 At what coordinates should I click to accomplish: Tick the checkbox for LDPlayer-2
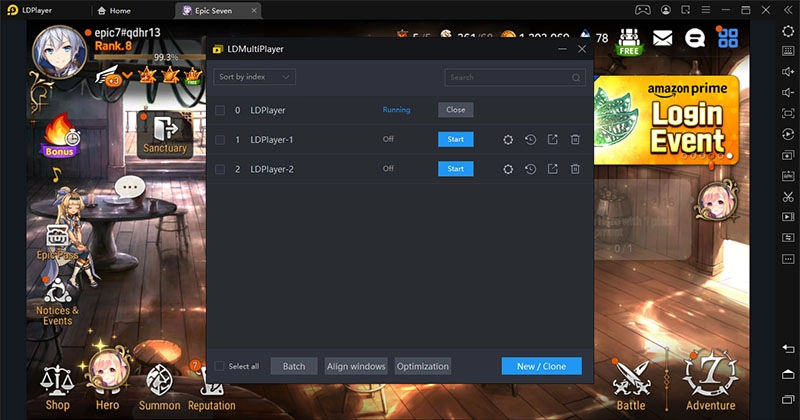click(x=220, y=169)
